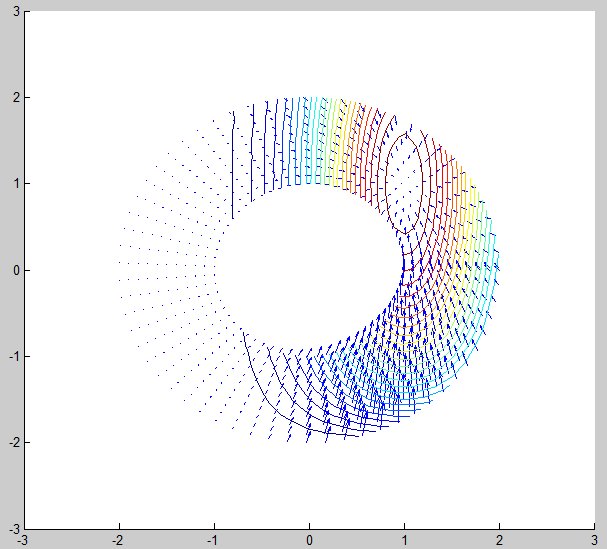Click the x-axis tick label -3
This screenshot has height=549, width=607.
click(x=23, y=540)
